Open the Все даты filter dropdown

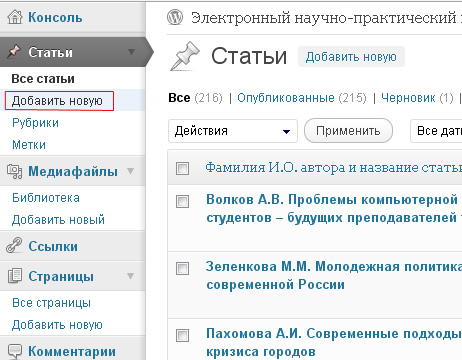(x=436, y=131)
